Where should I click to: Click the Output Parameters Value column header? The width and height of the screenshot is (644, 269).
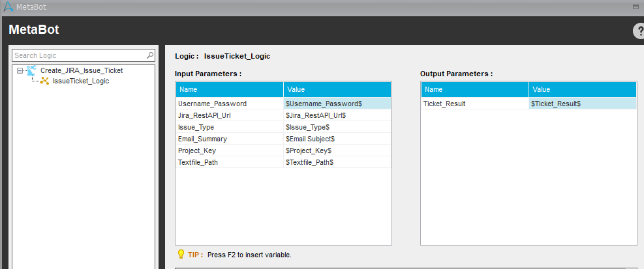(582, 89)
